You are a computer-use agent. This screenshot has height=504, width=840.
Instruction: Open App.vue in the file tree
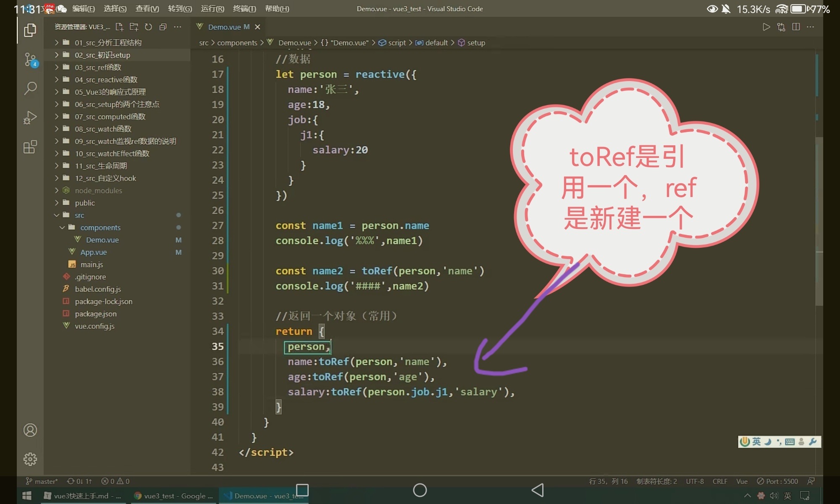93,252
